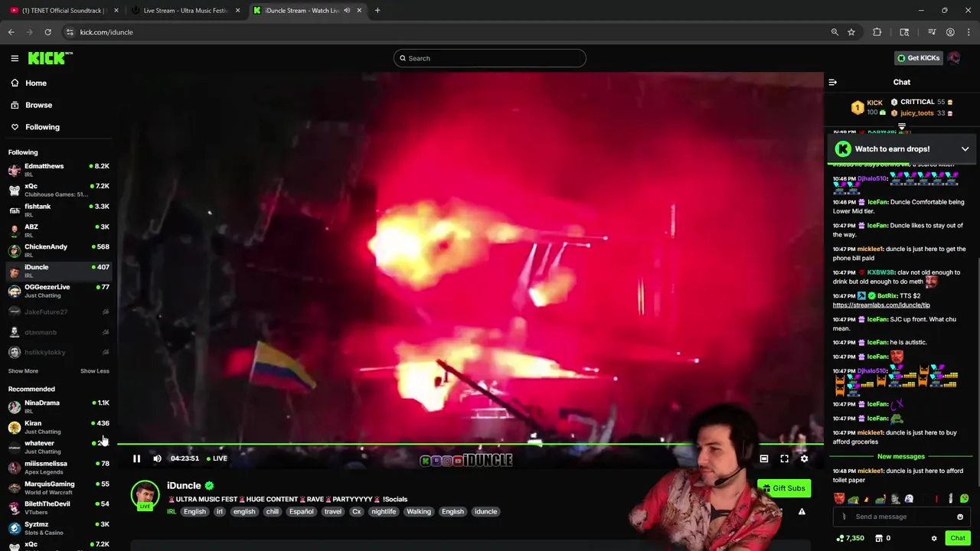Click the stream progress bar
The height and width of the screenshot is (551, 980).
[470, 444]
